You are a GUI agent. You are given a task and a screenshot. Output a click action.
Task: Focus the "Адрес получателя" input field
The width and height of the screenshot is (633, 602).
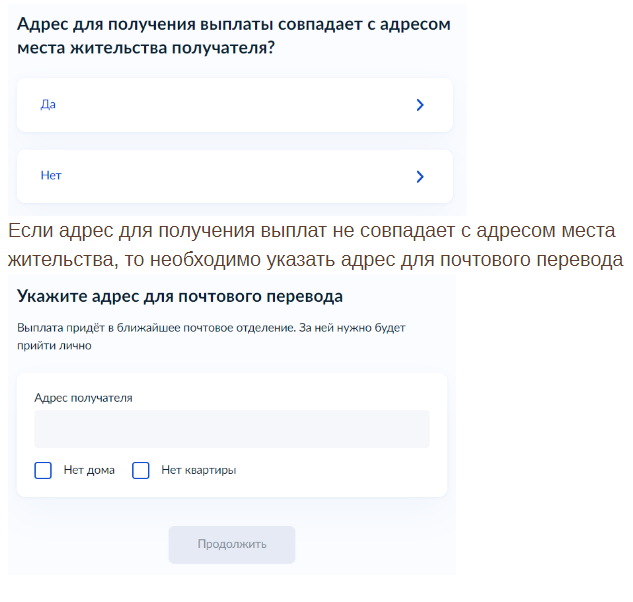[x=231, y=429]
